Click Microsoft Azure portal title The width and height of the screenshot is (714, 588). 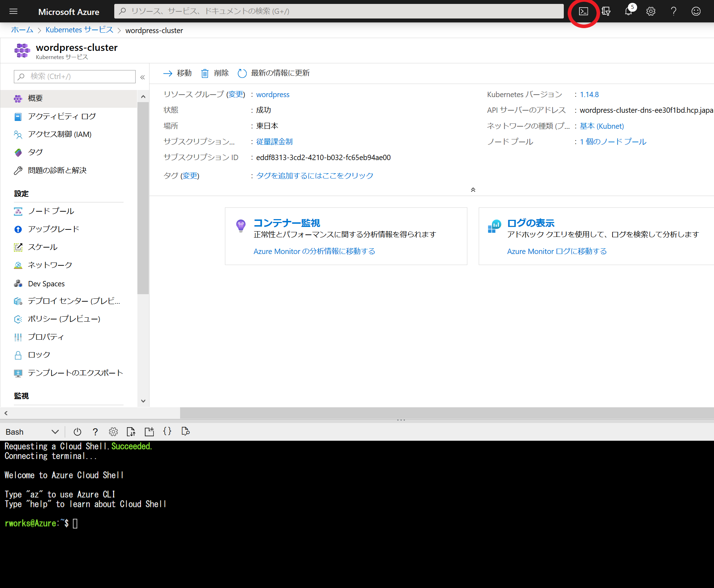69,12
